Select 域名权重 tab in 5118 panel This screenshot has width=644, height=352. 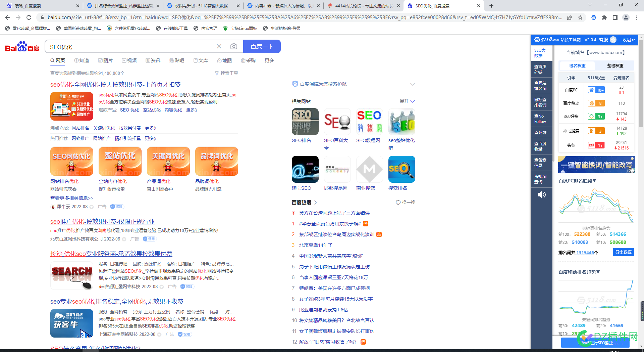pos(577,65)
